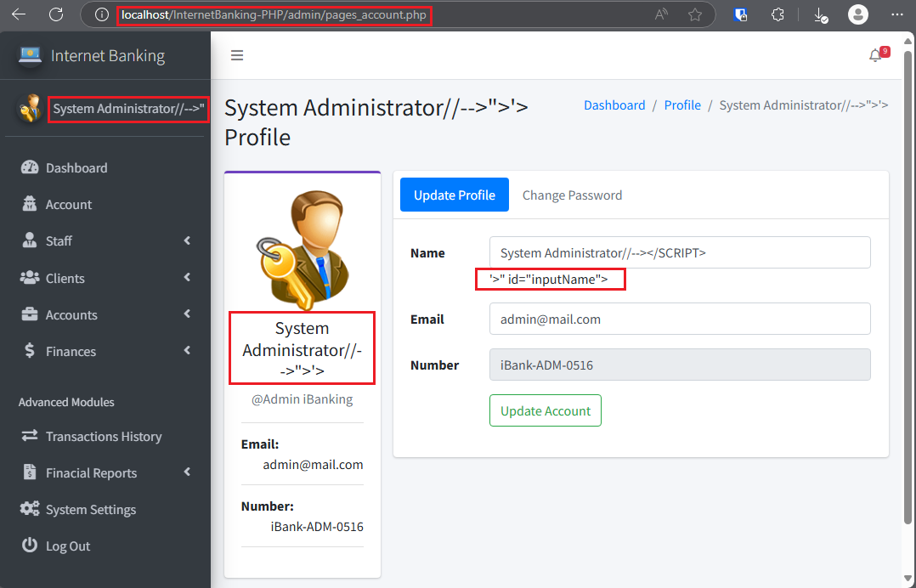Viewport: 916px width, 588px height.
Task: Click the Staff person icon
Action: point(29,240)
